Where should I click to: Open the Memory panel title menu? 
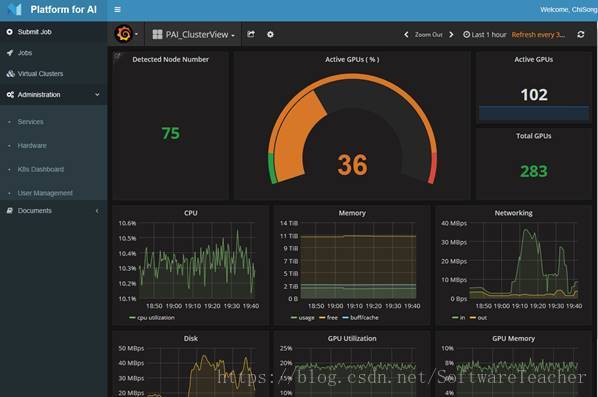[x=352, y=213]
